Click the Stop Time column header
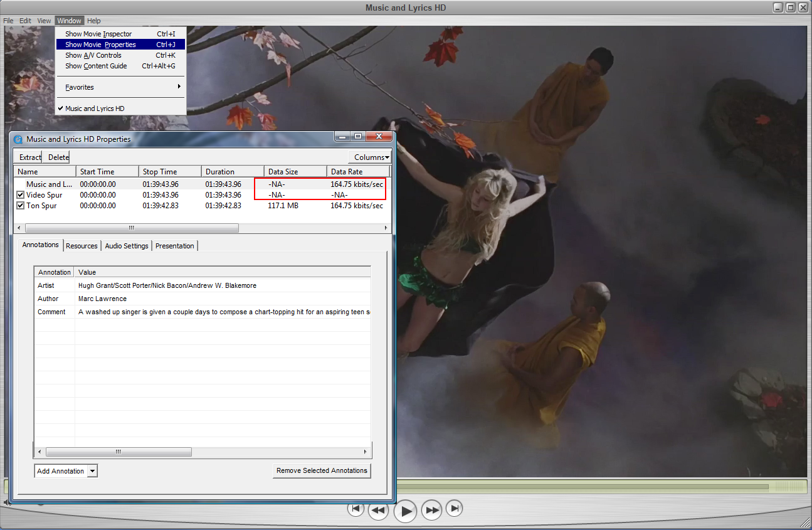This screenshot has width=812, height=530. click(x=170, y=172)
